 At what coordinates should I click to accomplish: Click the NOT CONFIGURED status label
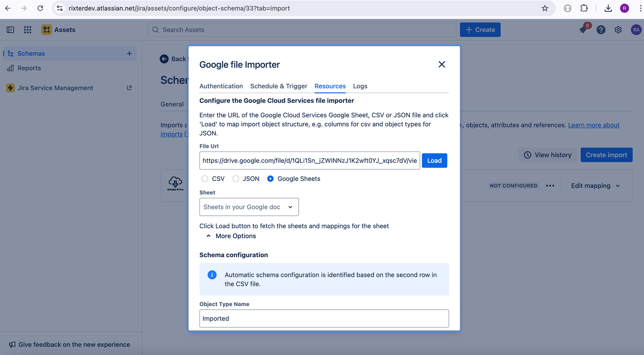514,185
